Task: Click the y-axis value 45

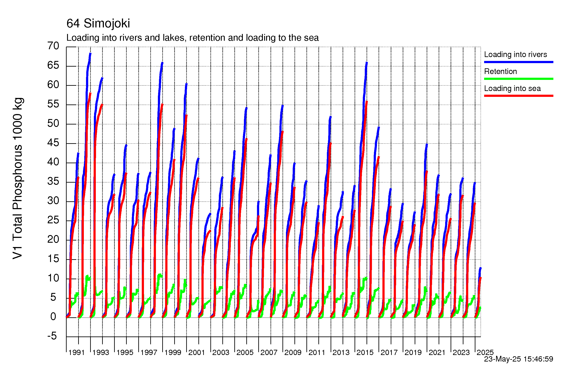Action: pos(53,143)
